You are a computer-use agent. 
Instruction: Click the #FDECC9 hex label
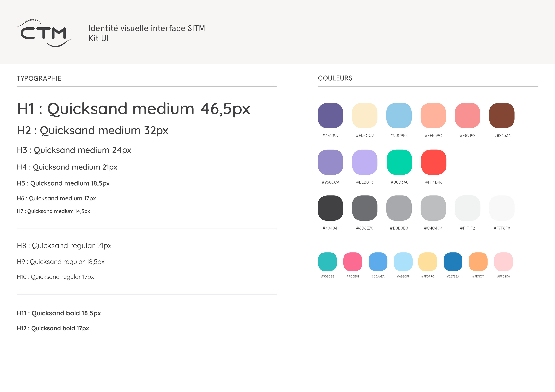coord(365,135)
